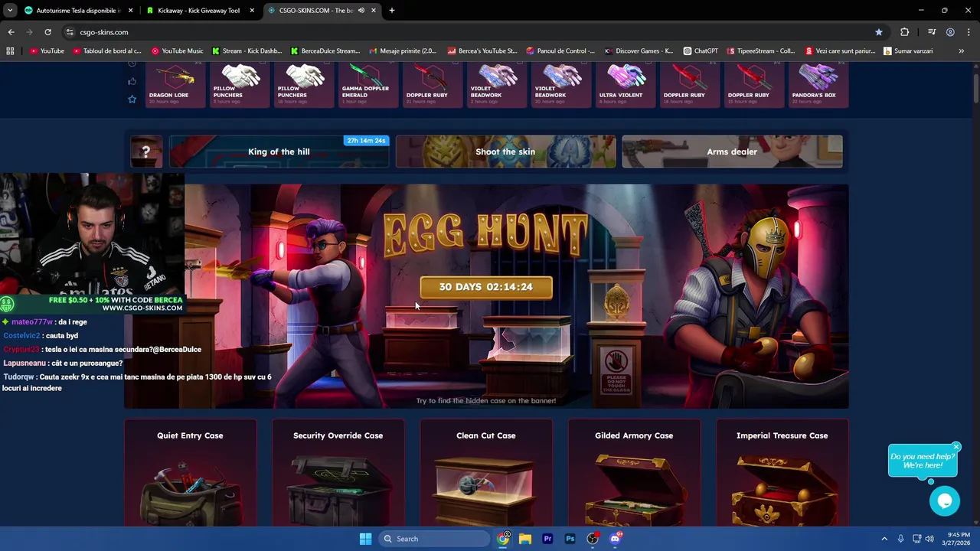Open the ChatGPT bookmark

point(701,51)
